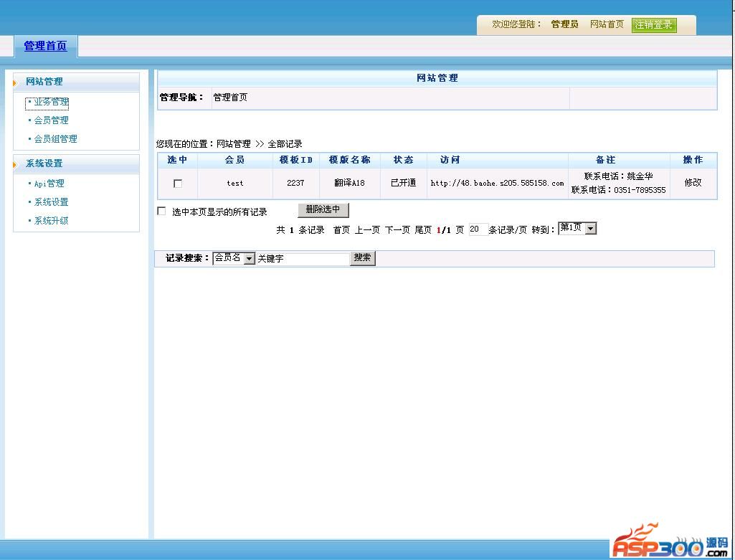Click the records-per-page field showing 20
Viewport: 735px width, 560px height.
[x=478, y=229]
